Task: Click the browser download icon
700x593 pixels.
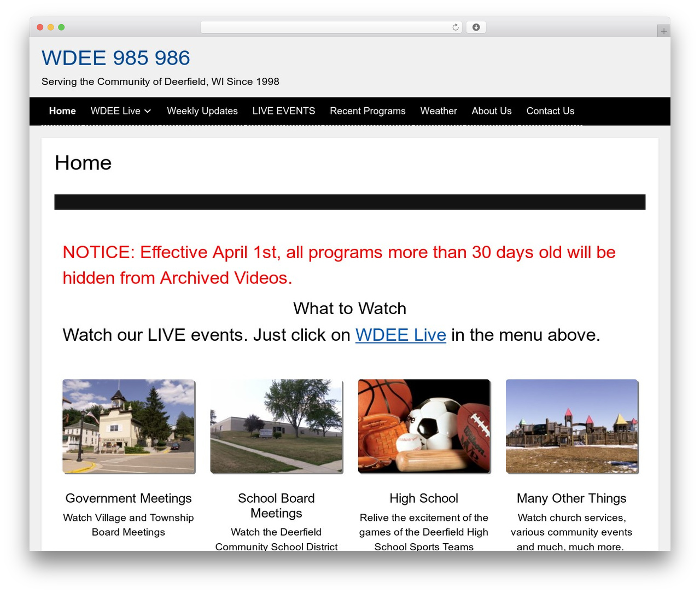Action: (476, 27)
